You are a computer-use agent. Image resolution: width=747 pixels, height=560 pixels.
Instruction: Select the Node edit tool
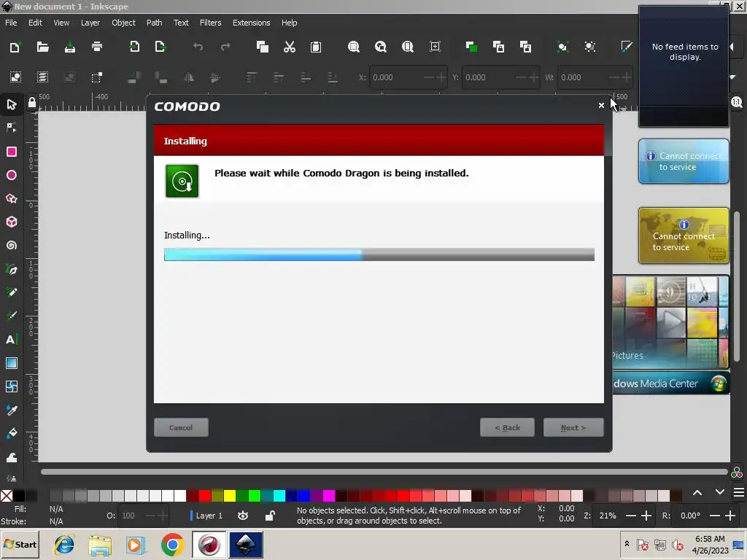coord(12,128)
